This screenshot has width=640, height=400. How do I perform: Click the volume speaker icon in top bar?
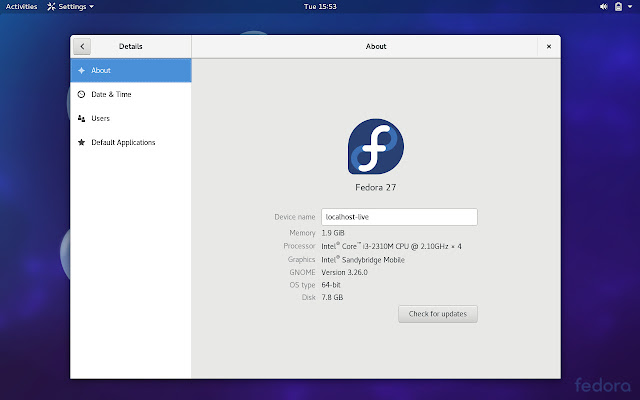tap(604, 7)
